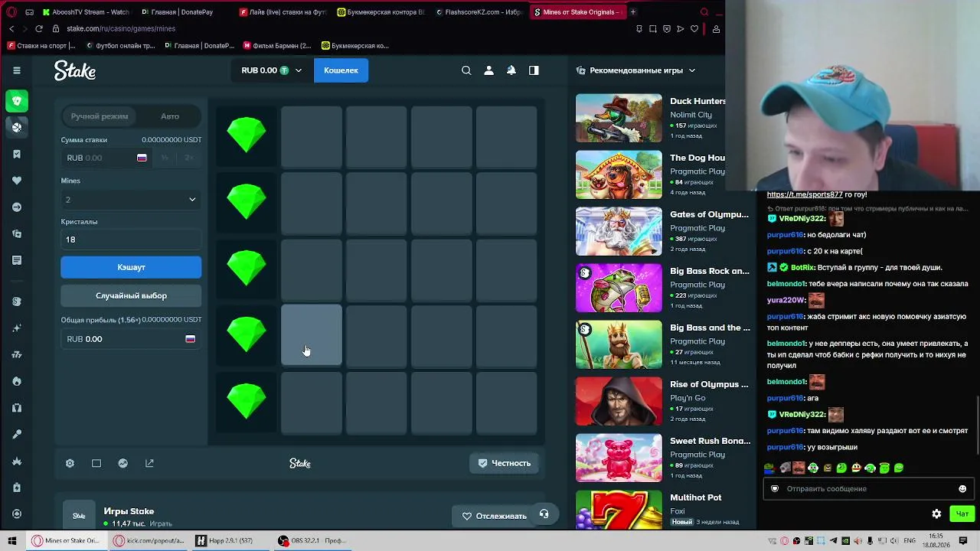Open the Футбол онлайн bookmark
980x551 pixels.
point(120,46)
